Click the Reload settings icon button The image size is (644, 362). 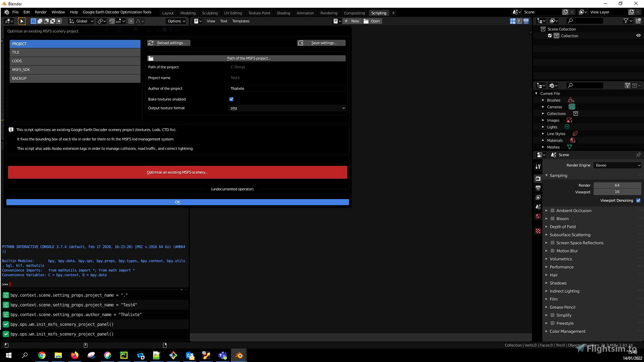[x=151, y=43]
